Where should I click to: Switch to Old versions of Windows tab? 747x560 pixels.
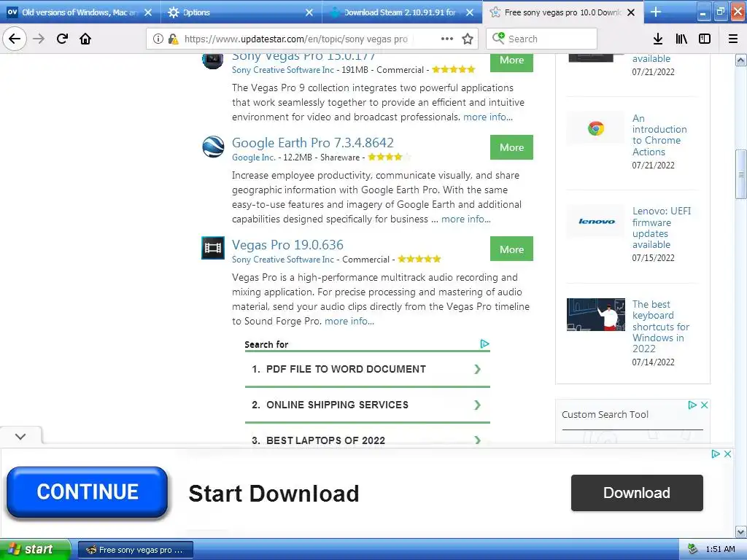pyautogui.click(x=79, y=12)
